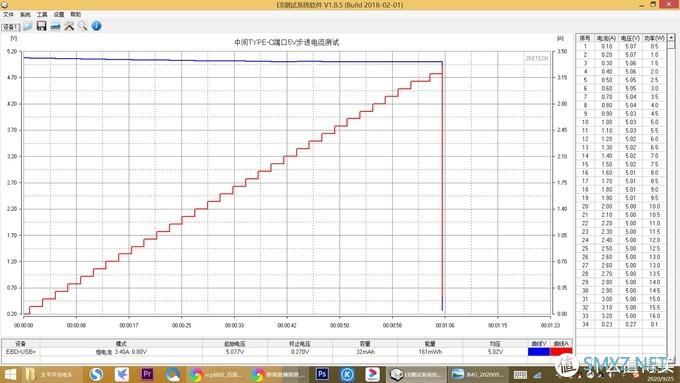Click the energy value 161mWh
Viewport: 680px width, 383px height.
pos(430,351)
